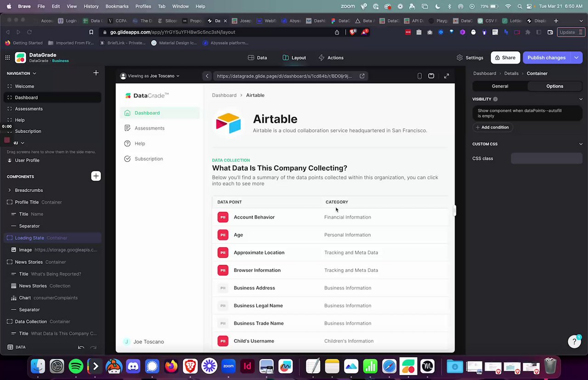Select News Stories Collection component

click(52, 286)
